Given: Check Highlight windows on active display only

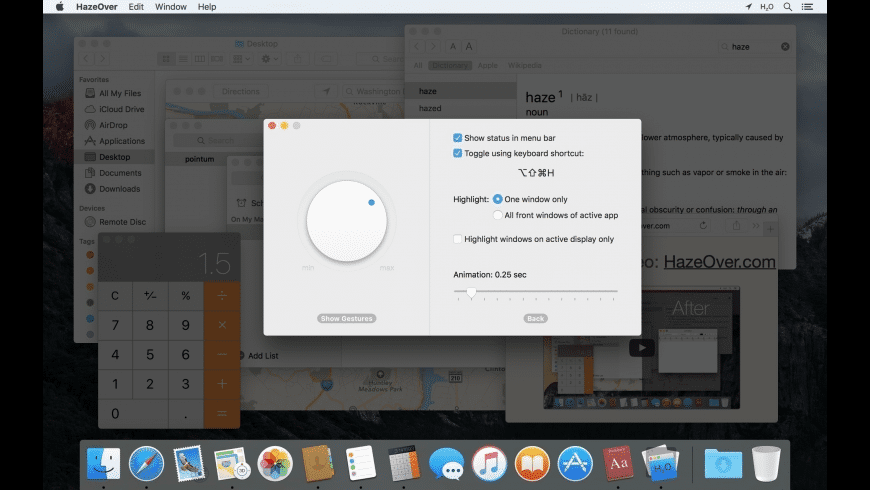Looking at the screenshot, I should pos(457,239).
